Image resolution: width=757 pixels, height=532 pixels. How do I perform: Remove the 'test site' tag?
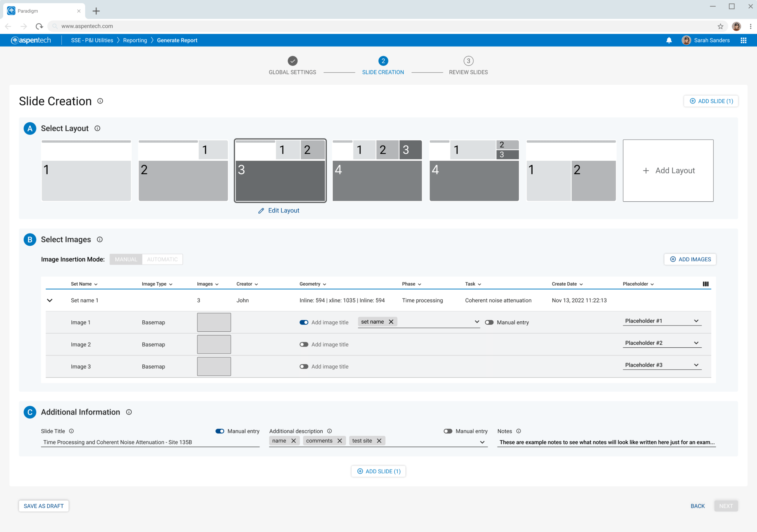379,441
